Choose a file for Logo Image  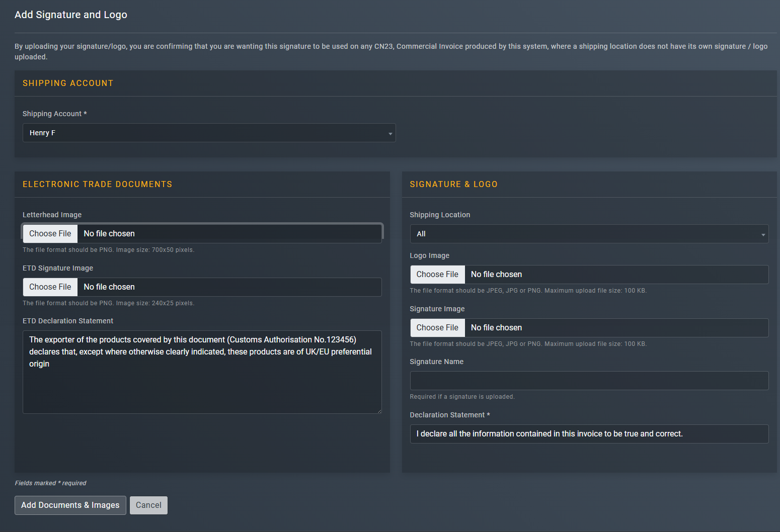click(437, 274)
